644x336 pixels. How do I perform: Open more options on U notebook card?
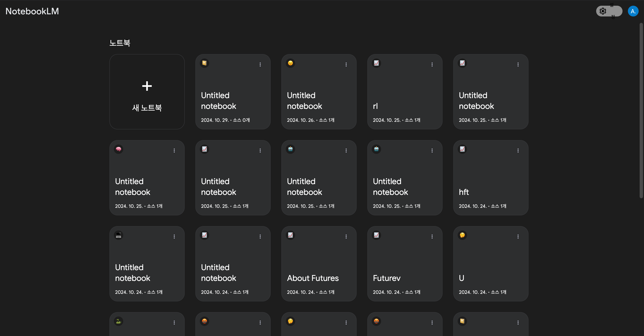click(x=518, y=237)
